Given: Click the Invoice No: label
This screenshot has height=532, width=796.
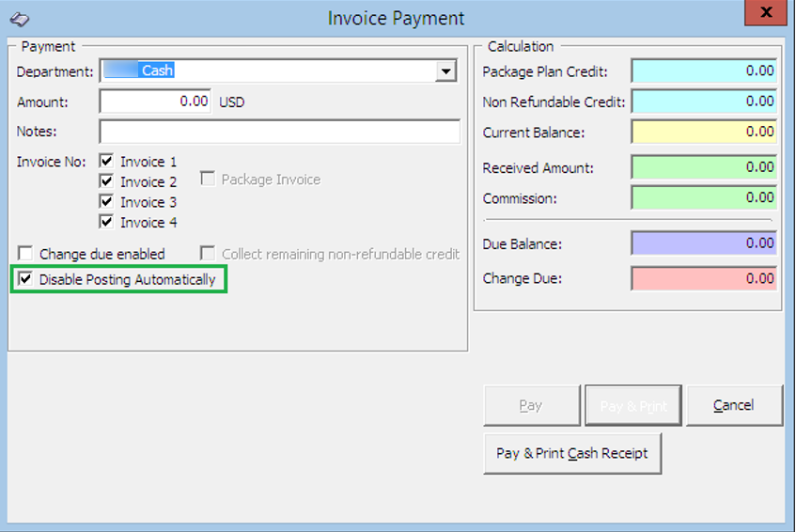Looking at the screenshot, I should (51, 162).
